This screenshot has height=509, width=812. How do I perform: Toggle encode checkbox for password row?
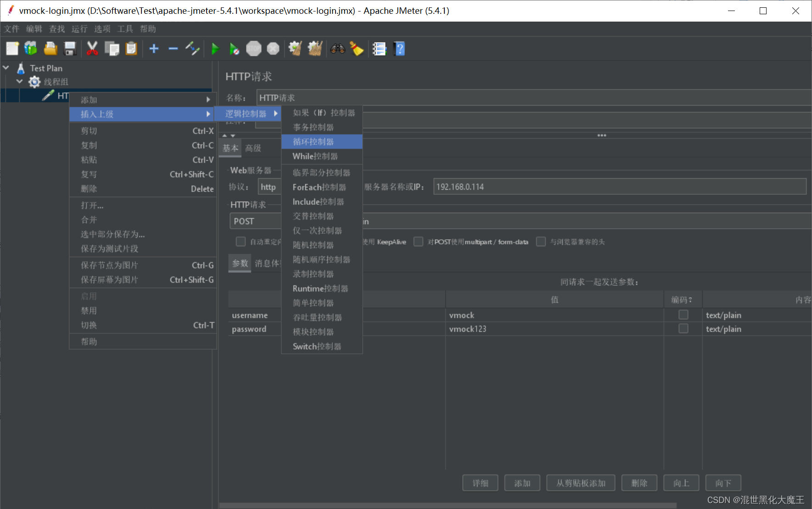(683, 328)
